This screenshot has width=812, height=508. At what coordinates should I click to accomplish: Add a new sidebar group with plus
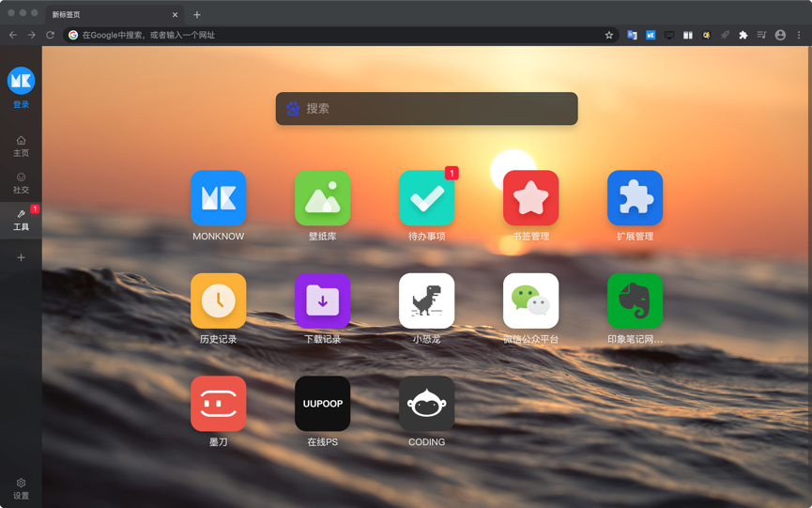click(x=21, y=257)
